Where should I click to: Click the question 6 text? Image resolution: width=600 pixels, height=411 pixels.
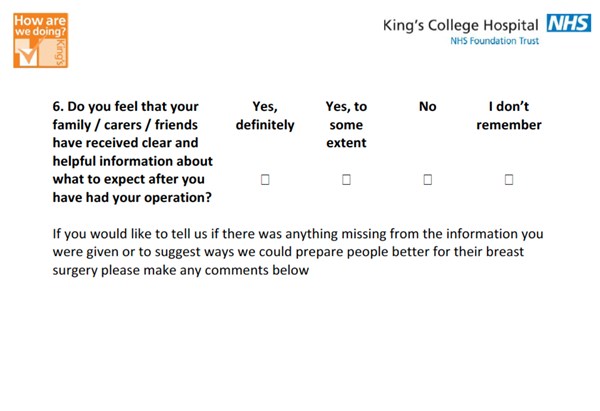tap(132, 152)
